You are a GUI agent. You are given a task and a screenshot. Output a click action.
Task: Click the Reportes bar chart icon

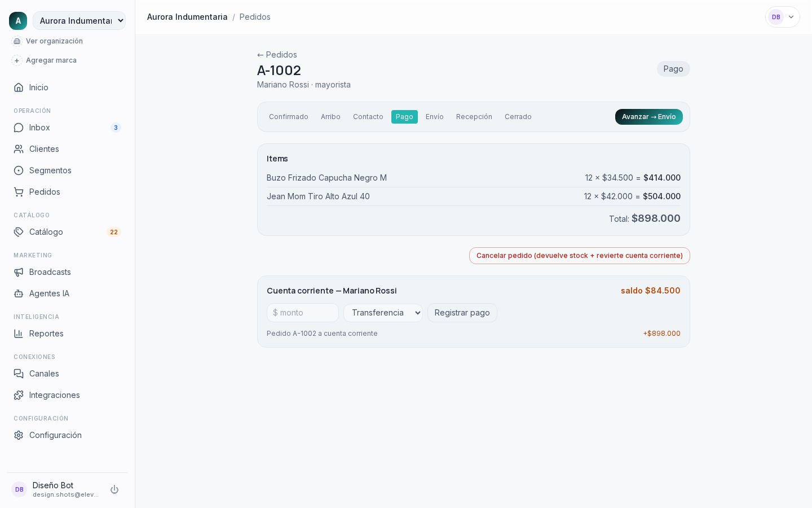click(x=19, y=334)
